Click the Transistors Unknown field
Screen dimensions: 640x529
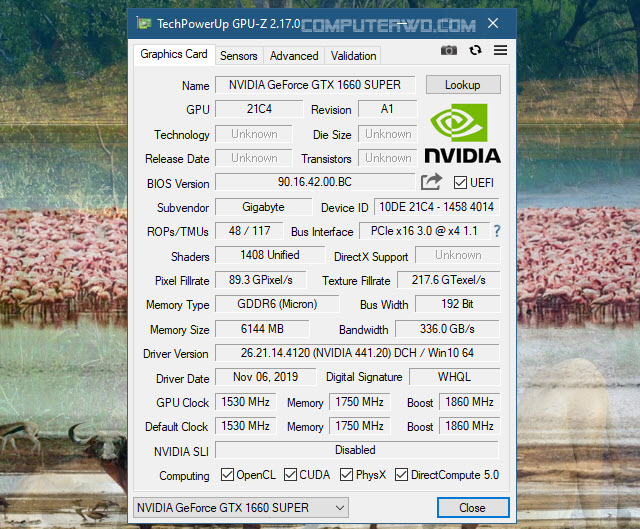pos(388,158)
